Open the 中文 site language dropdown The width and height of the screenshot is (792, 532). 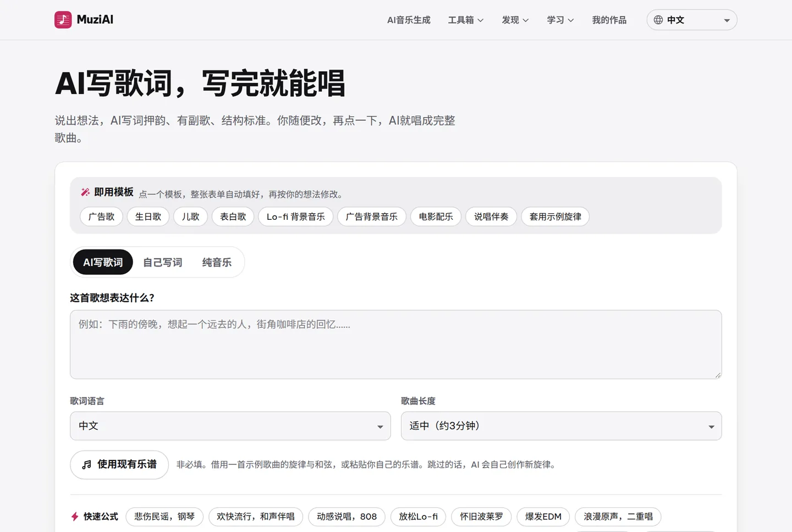tap(692, 20)
